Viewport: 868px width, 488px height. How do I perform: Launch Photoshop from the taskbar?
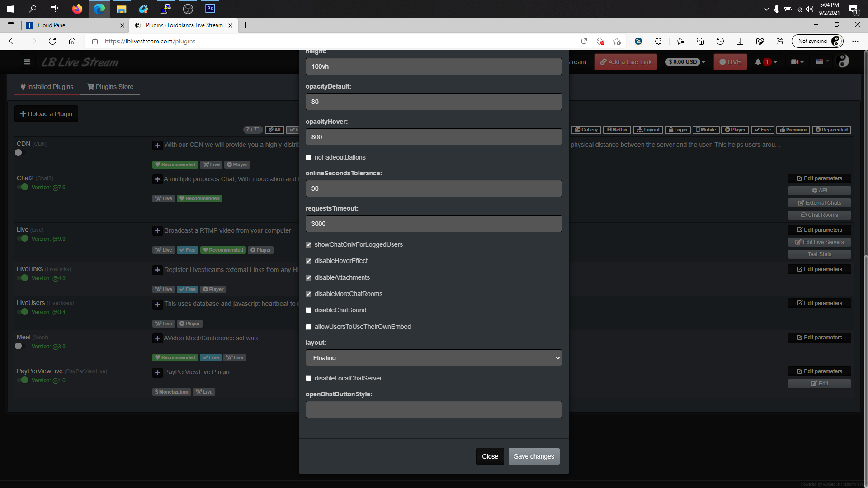tap(210, 9)
